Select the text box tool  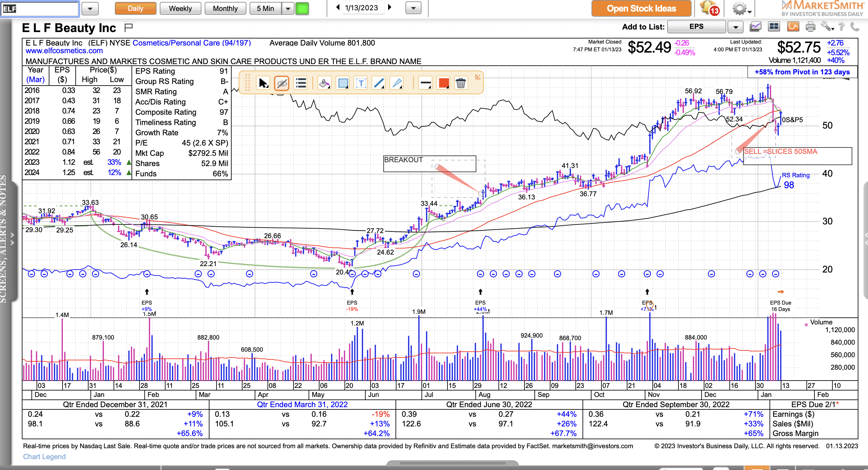(x=361, y=83)
